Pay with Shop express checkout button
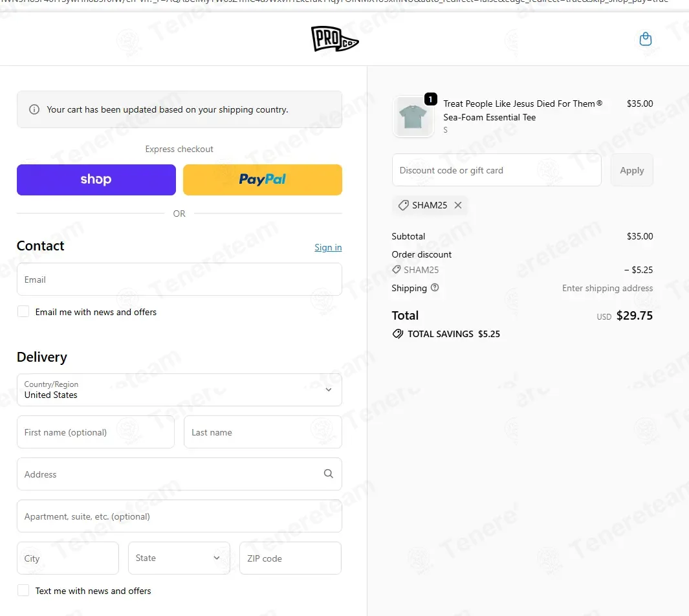This screenshot has height=616, width=689. pyautogui.click(x=96, y=180)
